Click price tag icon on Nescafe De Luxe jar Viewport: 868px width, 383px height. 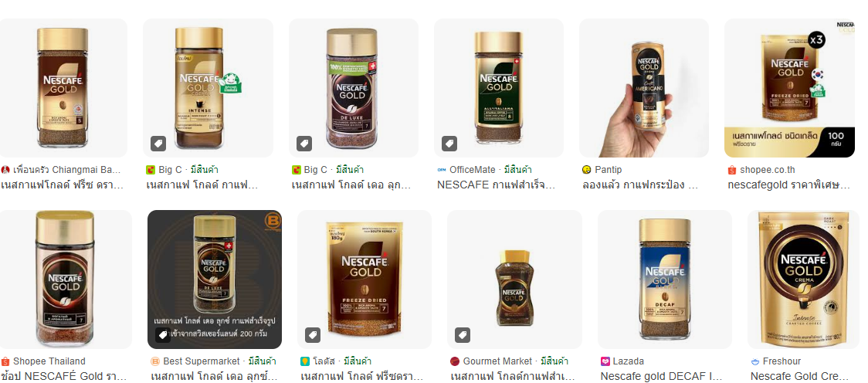tap(304, 144)
